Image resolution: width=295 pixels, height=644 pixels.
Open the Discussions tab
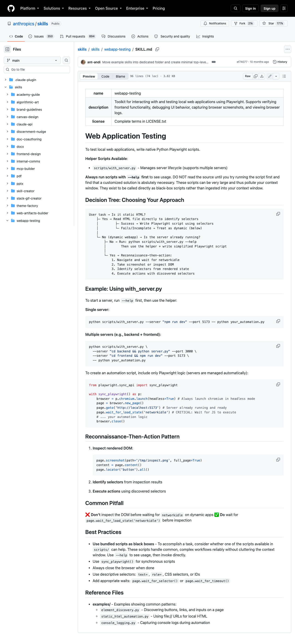pos(113,37)
